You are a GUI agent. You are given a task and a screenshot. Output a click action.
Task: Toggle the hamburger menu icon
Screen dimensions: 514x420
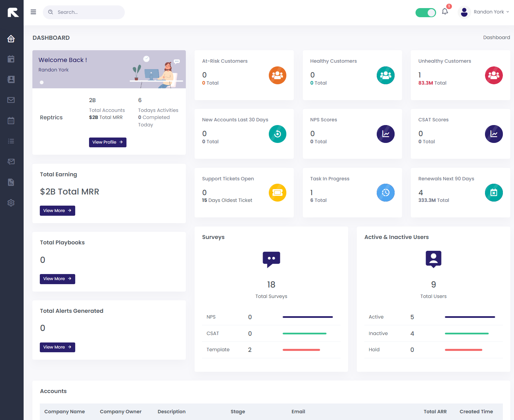(x=33, y=12)
